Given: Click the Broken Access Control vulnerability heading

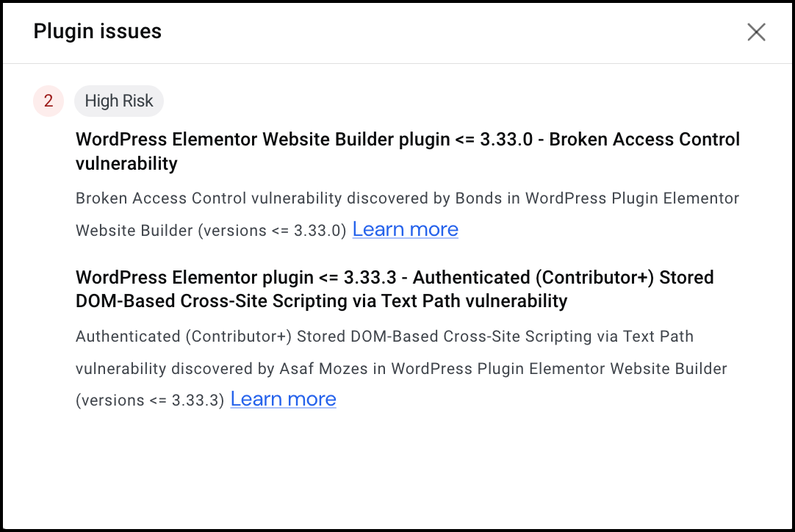Looking at the screenshot, I should pos(406,151).
